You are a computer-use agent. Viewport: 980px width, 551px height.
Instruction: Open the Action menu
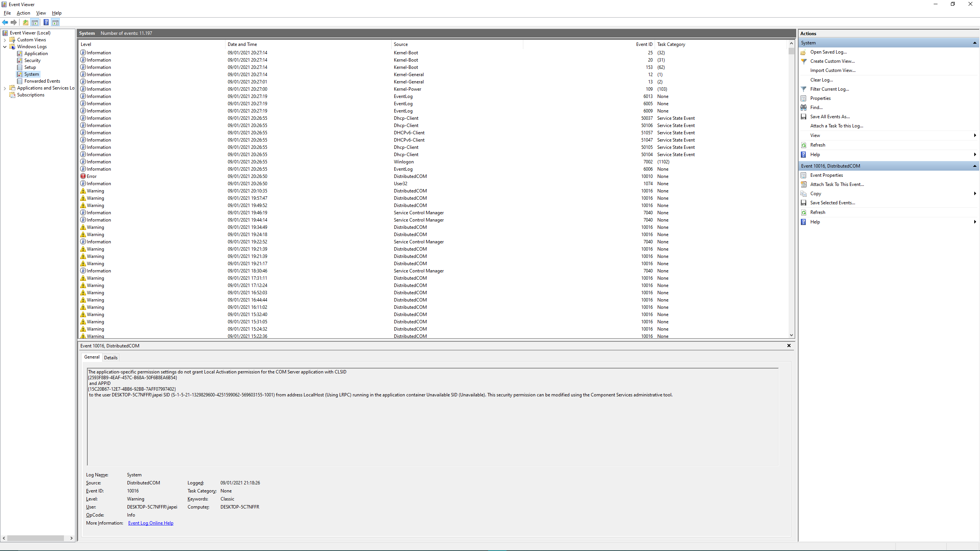click(x=23, y=13)
